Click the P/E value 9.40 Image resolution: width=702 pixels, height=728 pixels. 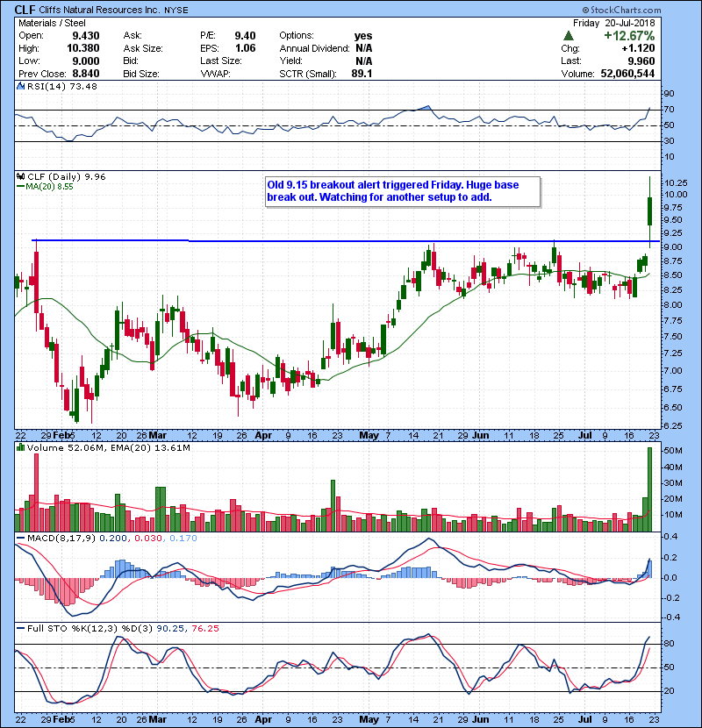click(x=245, y=36)
